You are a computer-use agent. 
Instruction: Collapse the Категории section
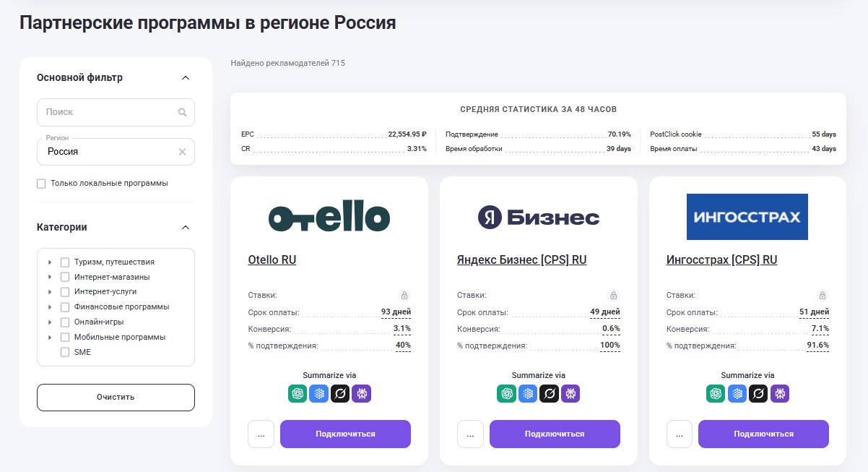[x=186, y=226]
